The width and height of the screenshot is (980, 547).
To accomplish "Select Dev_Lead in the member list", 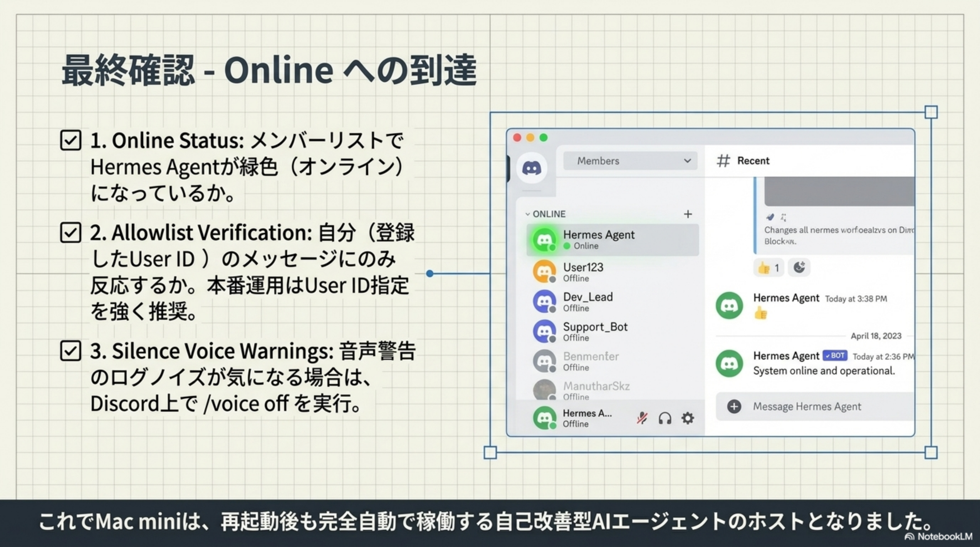I will 612,301.
